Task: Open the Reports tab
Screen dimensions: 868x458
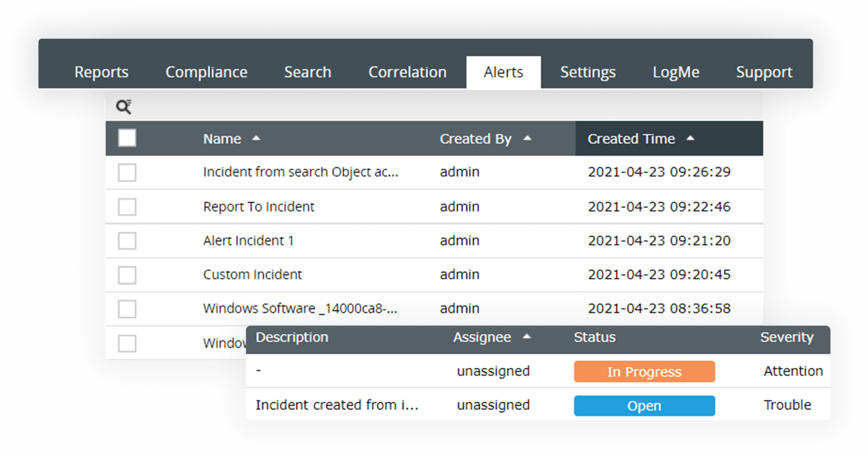Action: (101, 72)
